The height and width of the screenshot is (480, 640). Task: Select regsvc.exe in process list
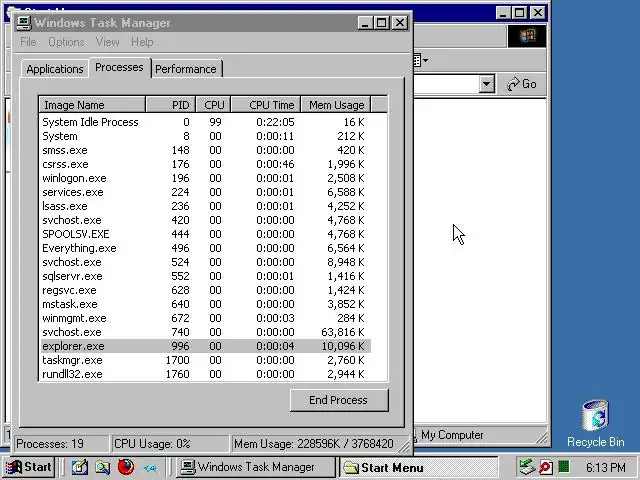pos(205,290)
